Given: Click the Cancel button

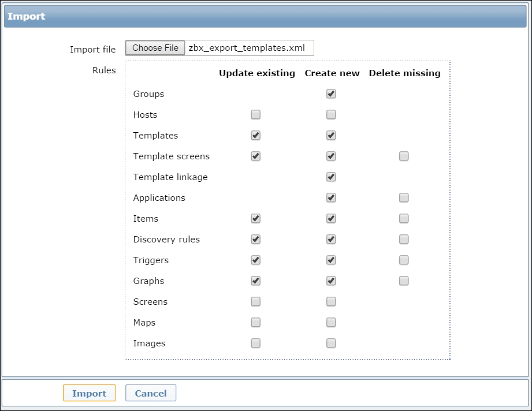Looking at the screenshot, I should [151, 393].
